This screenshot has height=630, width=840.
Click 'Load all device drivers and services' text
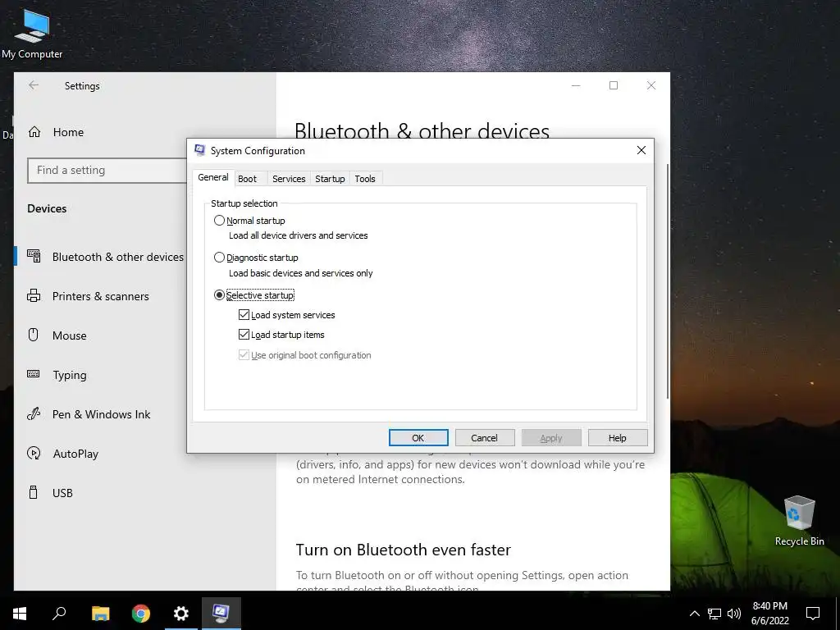(x=299, y=235)
